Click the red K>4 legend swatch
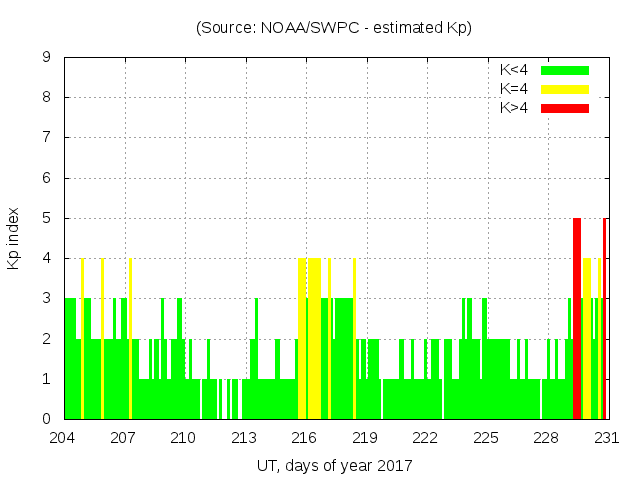The height and width of the screenshot is (480, 640). pyautogui.click(x=565, y=107)
